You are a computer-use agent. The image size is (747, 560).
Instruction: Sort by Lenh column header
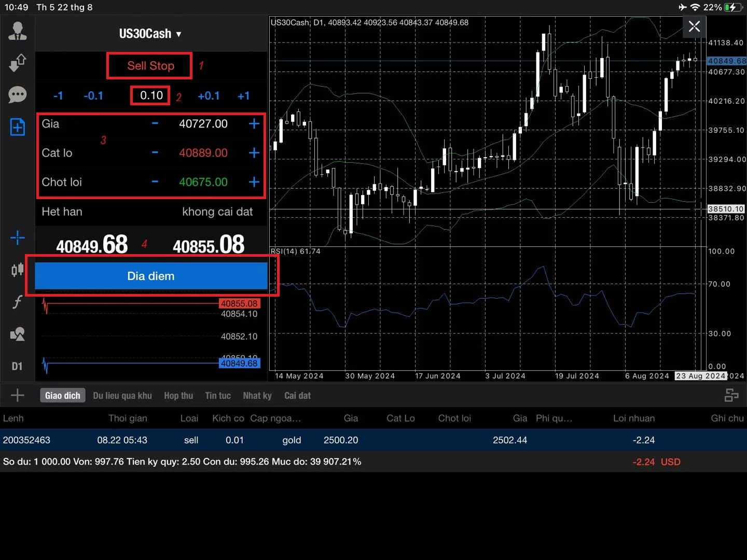pos(13,418)
